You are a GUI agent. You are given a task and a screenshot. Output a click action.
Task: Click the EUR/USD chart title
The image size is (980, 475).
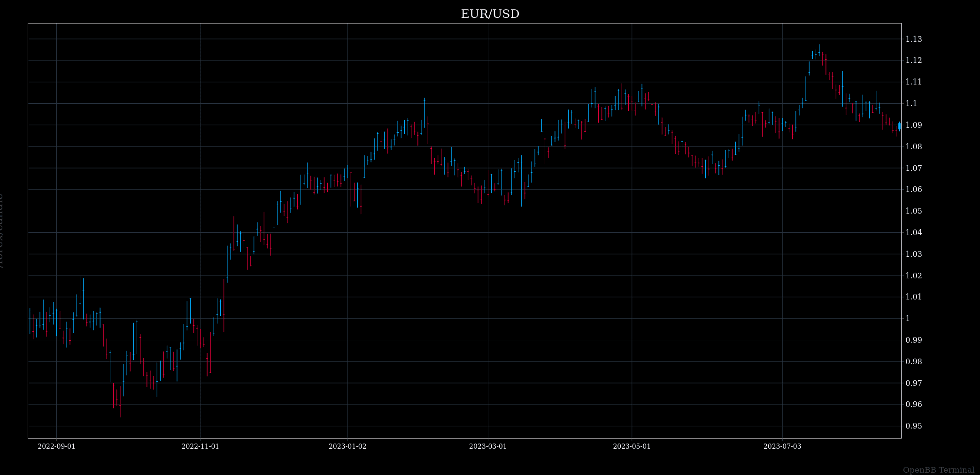click(490, 14)
